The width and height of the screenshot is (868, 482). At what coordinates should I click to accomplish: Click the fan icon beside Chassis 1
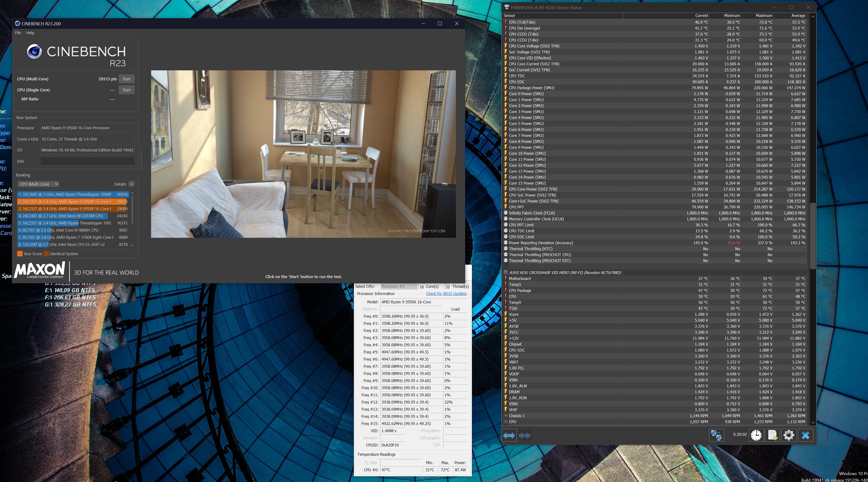505,415
